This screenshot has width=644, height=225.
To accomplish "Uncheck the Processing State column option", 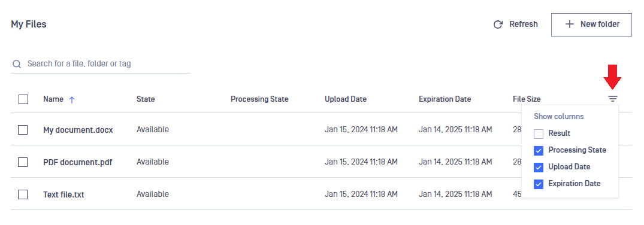I will (539, 151).
